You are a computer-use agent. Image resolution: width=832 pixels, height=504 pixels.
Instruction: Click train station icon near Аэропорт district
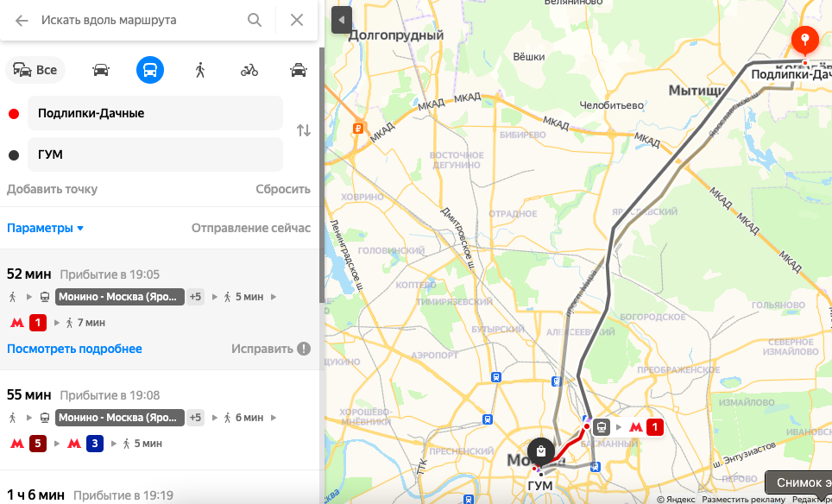(x=496, y=377)
